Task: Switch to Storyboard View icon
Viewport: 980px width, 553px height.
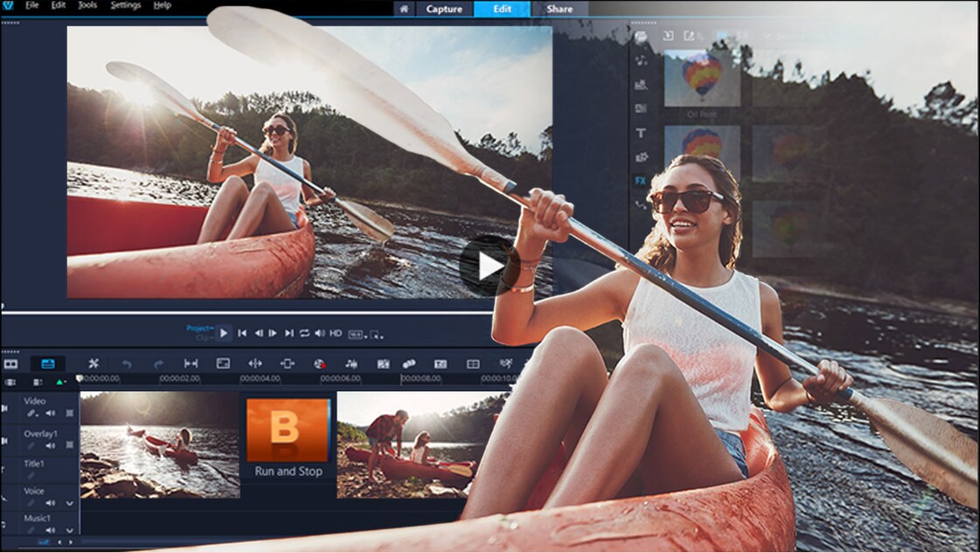Action: click(x=10, y=363)
